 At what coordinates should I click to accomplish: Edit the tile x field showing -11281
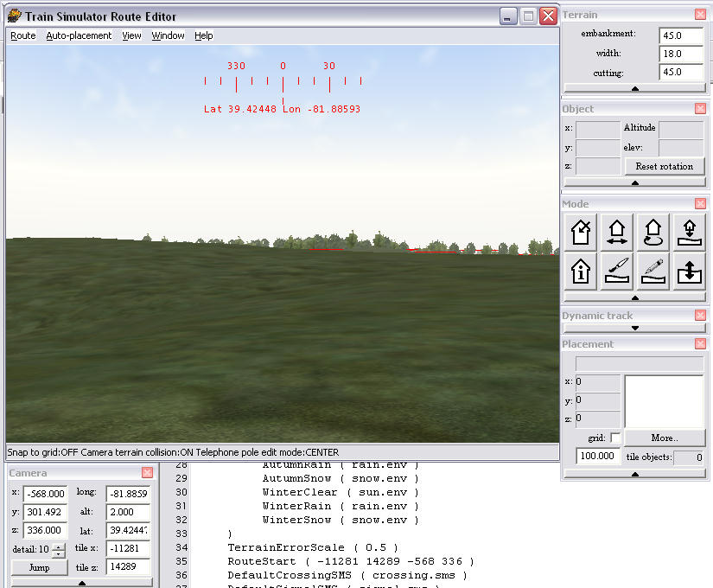(128, 548)
